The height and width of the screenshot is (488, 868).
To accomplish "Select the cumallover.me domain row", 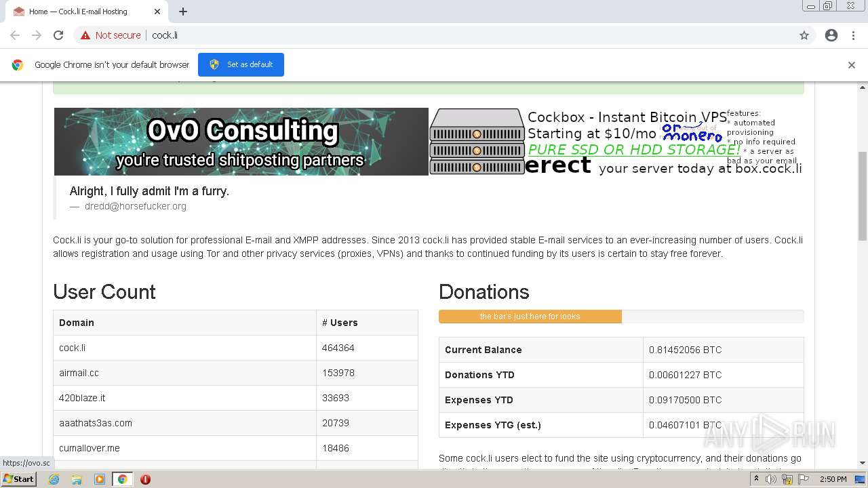I will (235, 448).
